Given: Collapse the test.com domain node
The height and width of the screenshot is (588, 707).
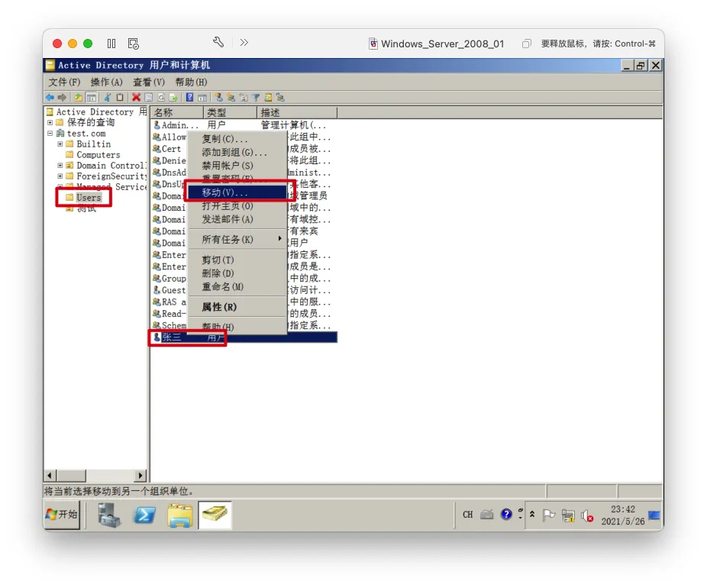Looking at the screenshot, I should tap(50, 134).
